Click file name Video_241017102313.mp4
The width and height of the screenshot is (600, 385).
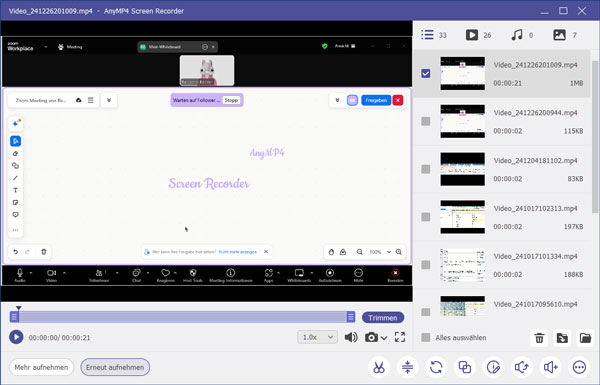535,209
